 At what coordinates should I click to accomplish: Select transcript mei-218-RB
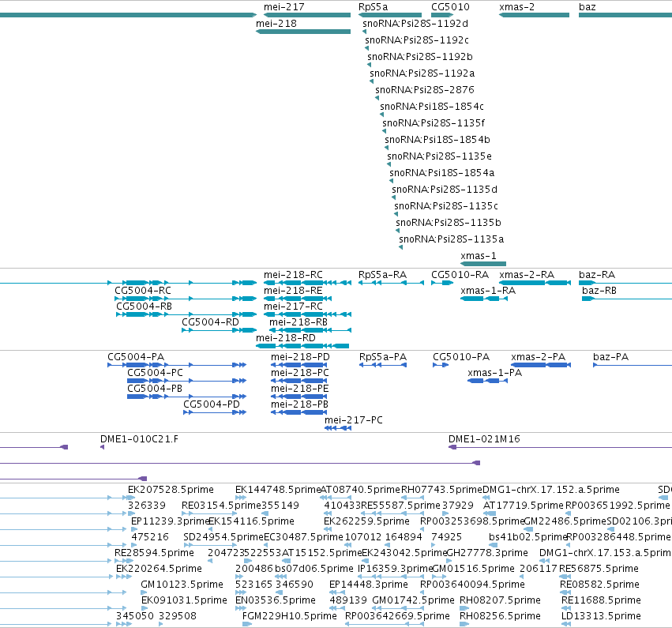point(298,322)
